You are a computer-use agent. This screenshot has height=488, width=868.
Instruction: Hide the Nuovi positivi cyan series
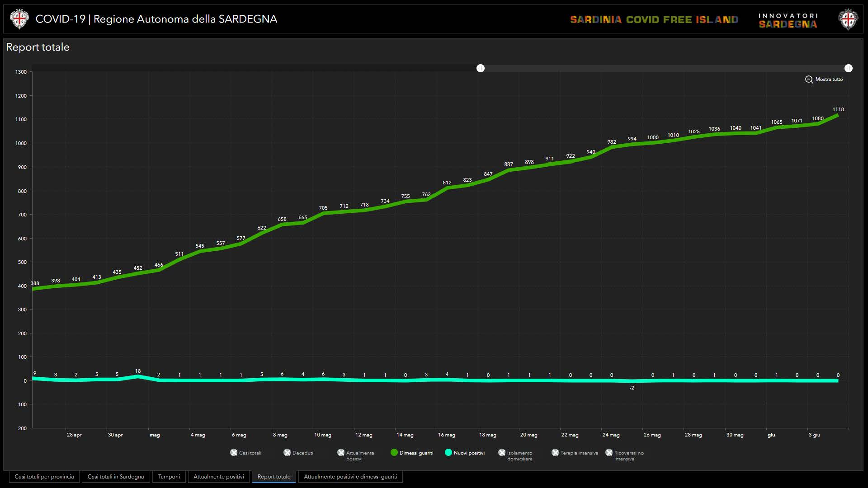pyautogui.click(x=448, y=452)
